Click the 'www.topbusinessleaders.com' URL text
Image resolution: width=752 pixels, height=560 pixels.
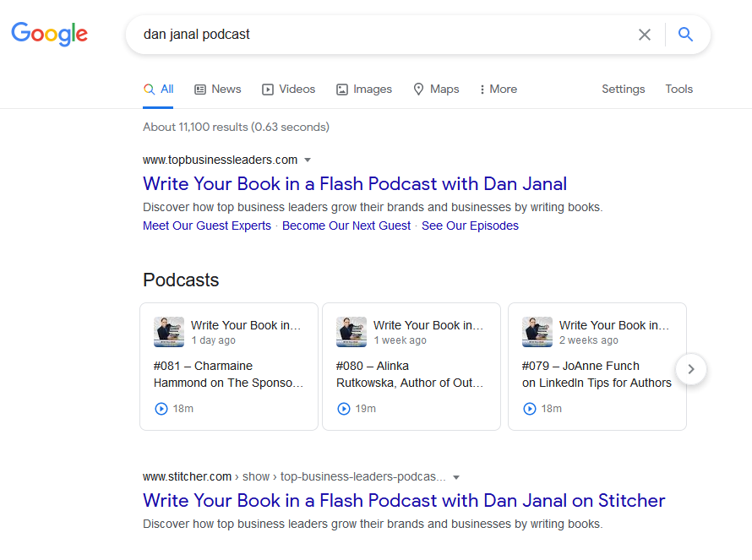[x=221, y=160]
